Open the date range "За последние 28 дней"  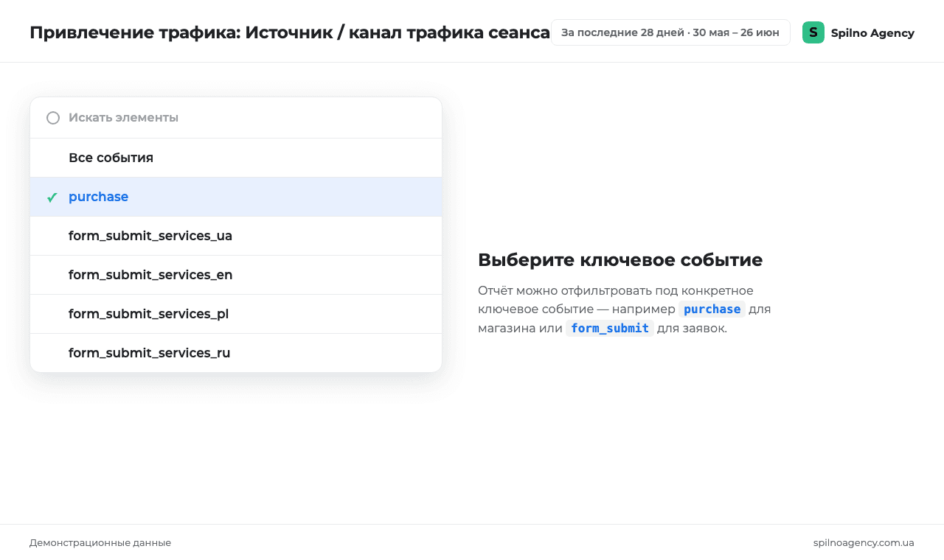pyautogui.click(x=670, y=32)
